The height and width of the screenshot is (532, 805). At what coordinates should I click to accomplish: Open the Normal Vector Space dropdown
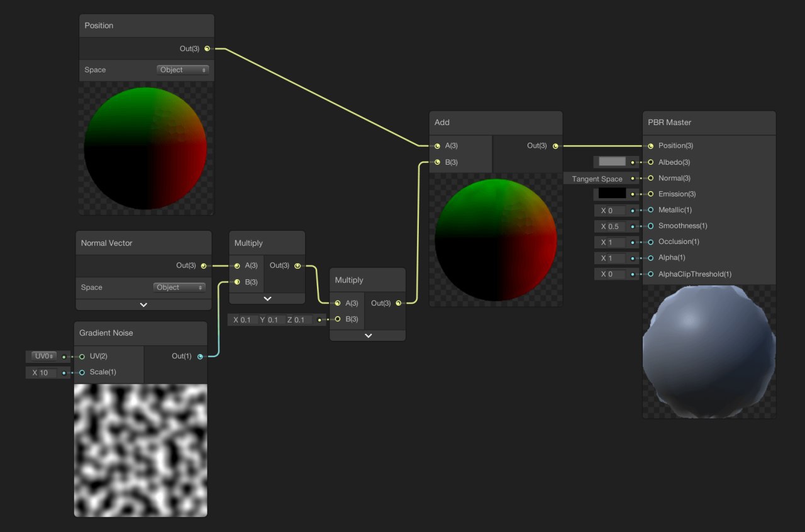[180, 287]
